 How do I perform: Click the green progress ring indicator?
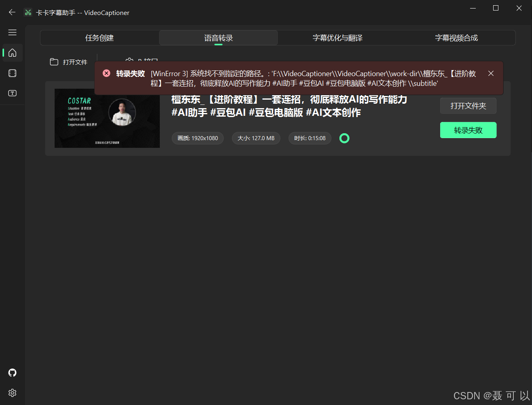[344, 138]
